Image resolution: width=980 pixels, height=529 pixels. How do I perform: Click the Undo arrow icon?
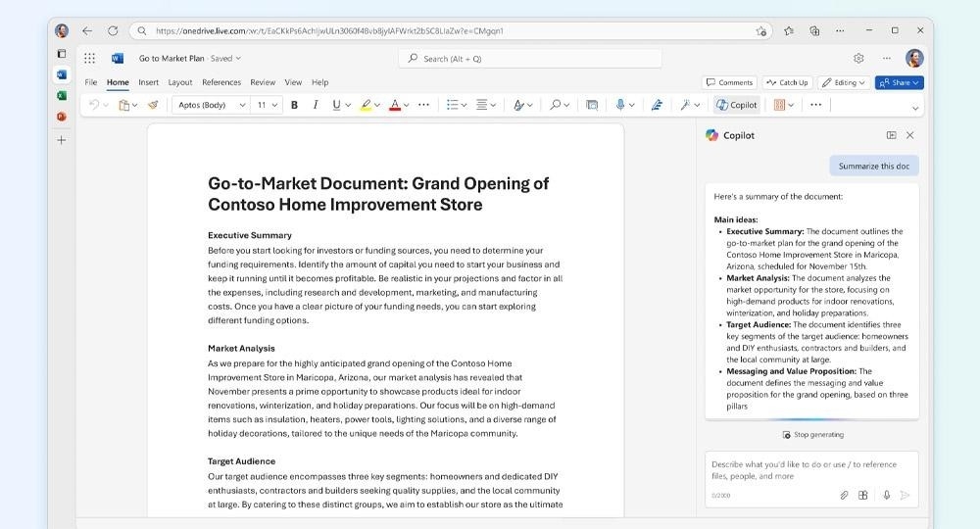(94, 105)
